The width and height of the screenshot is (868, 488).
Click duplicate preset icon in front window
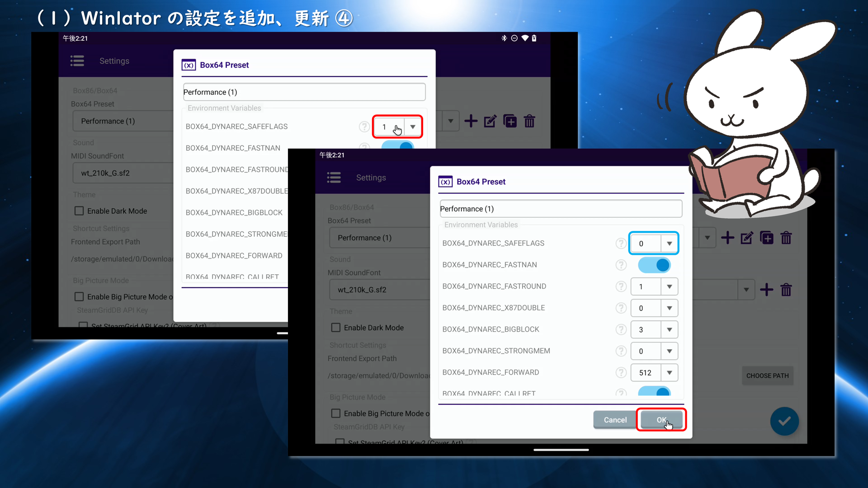[767, 238]
